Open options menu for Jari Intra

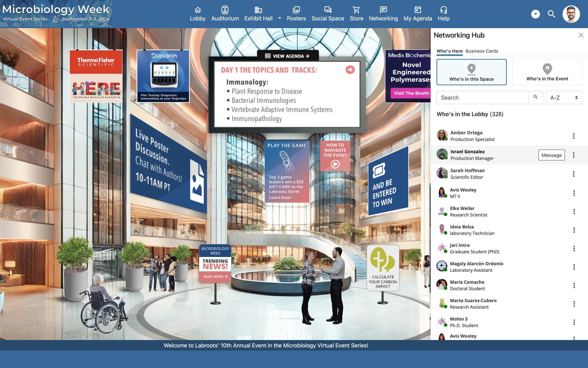[x=574, y=248]
